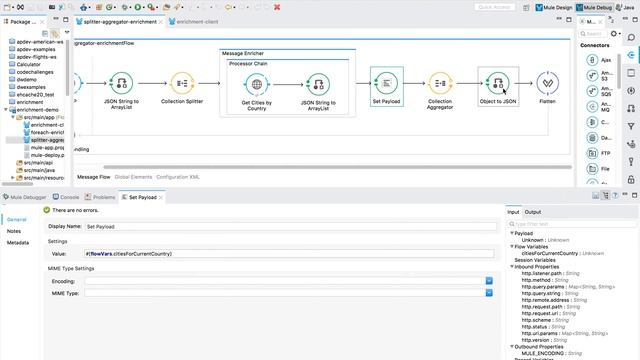Select the Collection Splitter node
Screen dimensions: 640x360
[x=182, y=83]
